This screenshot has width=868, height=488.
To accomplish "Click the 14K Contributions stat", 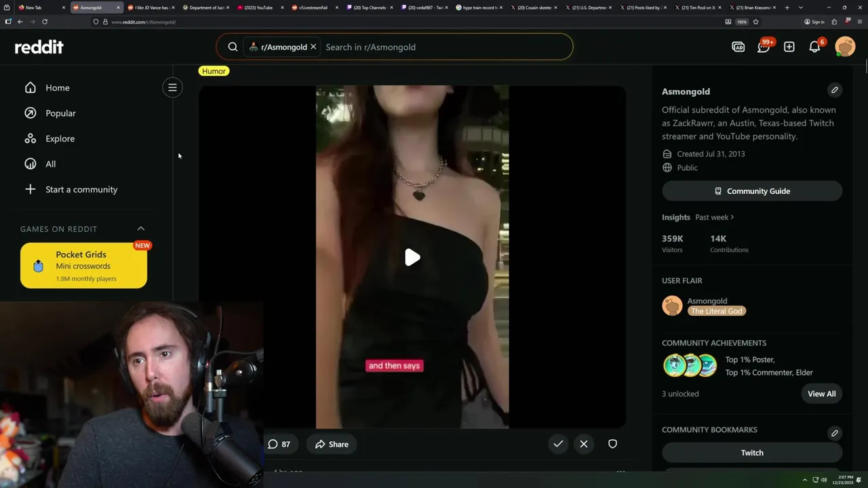I will tap(729, 243).
